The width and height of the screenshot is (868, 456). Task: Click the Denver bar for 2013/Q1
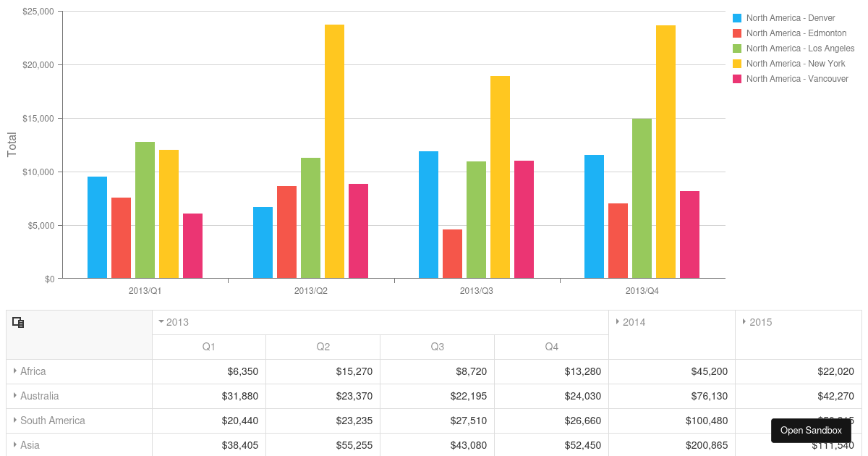point(97,227)
